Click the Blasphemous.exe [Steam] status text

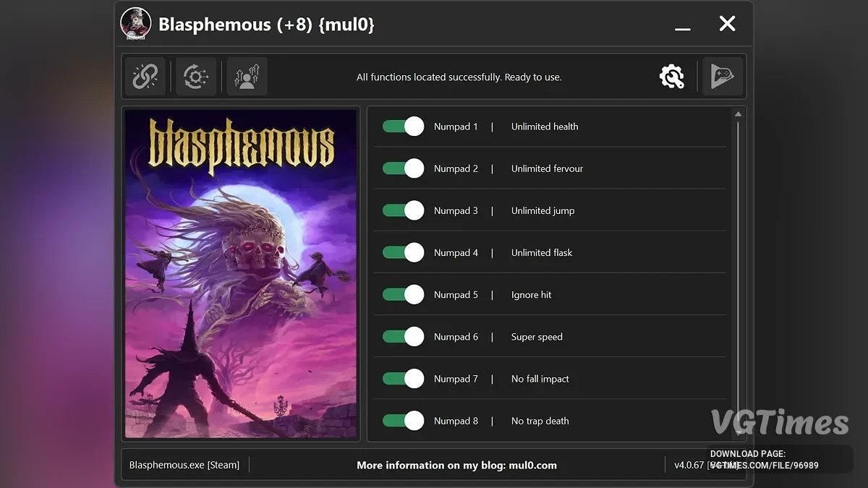pyautogui.click(x=184, y=465)
